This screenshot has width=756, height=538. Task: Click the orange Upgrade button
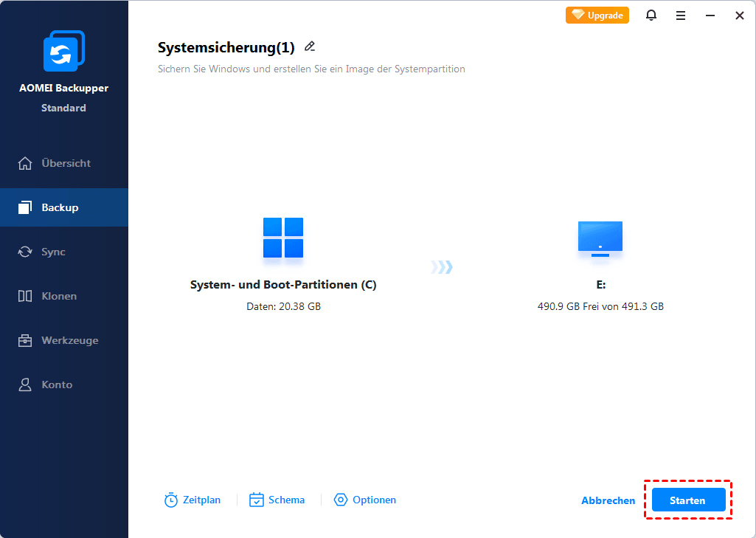597,15
